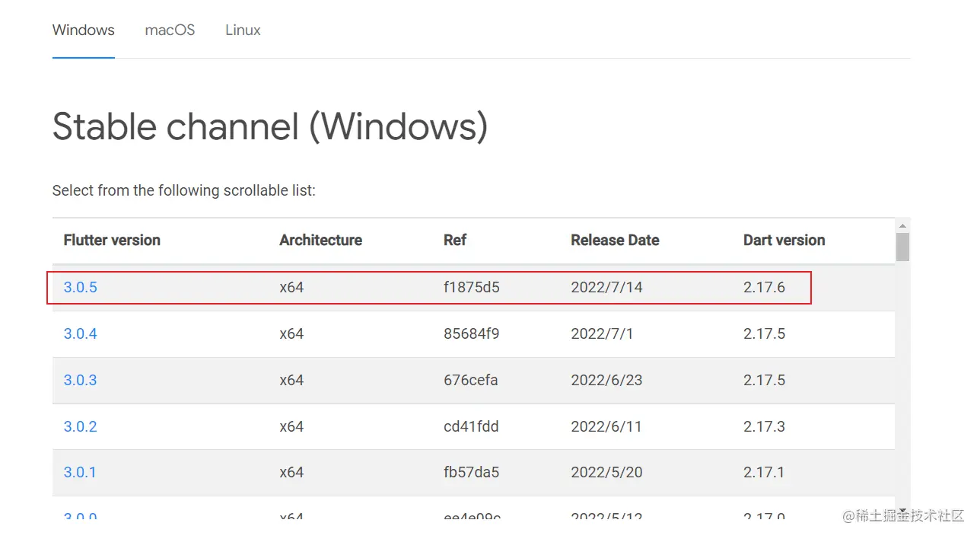Viewport: 980px width, 539px height.
Task: Click the Flutter version column header
Action: tap(112, 241)
